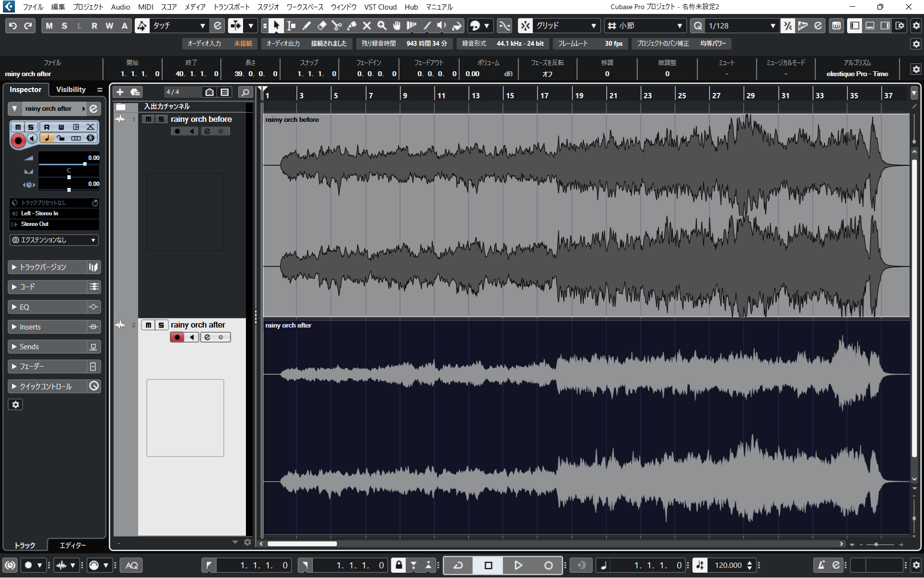Open the グリッド snap type dropdown
The height and width of the screenshot is (578, 924).
click(x=565, y=26)
